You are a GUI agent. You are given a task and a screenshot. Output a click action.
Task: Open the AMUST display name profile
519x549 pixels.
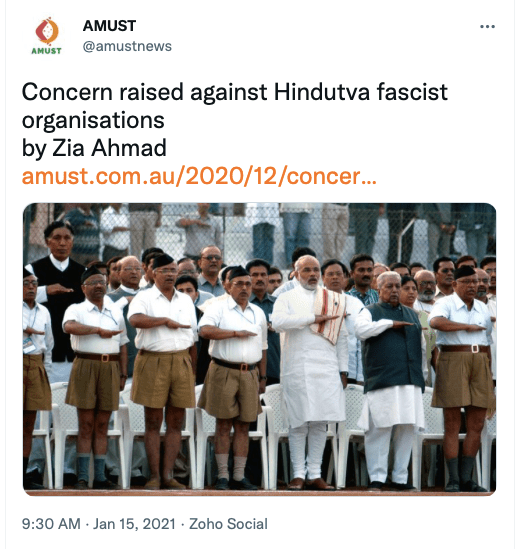[x=109, y=26]
